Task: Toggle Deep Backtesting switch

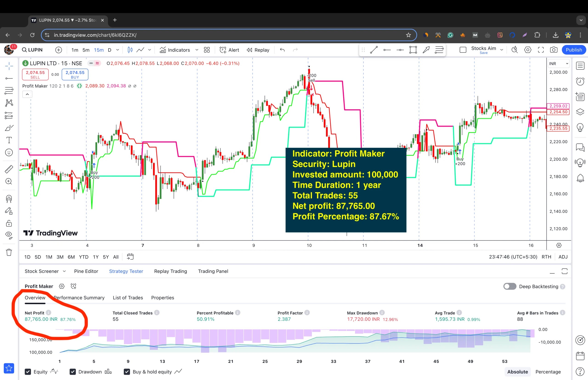Action: coord(510,286)
